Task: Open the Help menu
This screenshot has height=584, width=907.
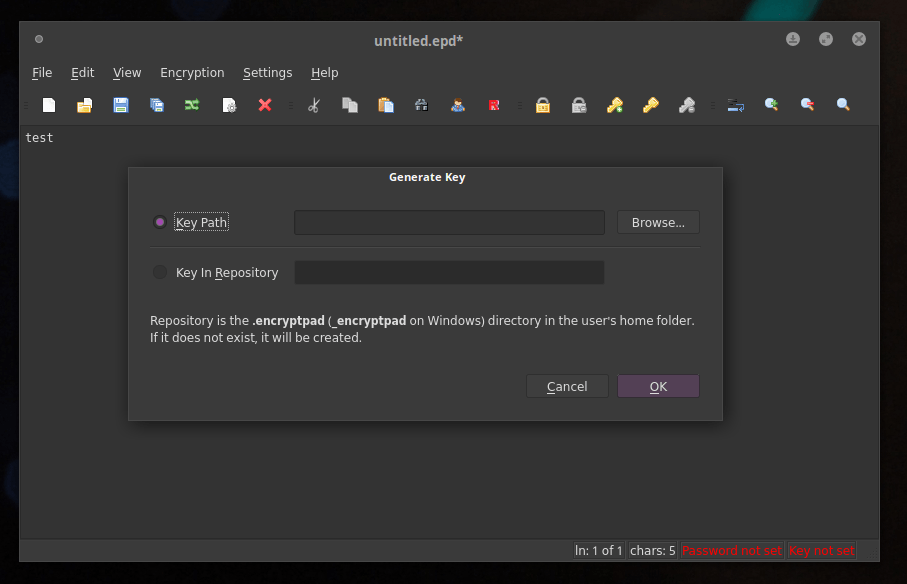Action: (x=325, y=73)
